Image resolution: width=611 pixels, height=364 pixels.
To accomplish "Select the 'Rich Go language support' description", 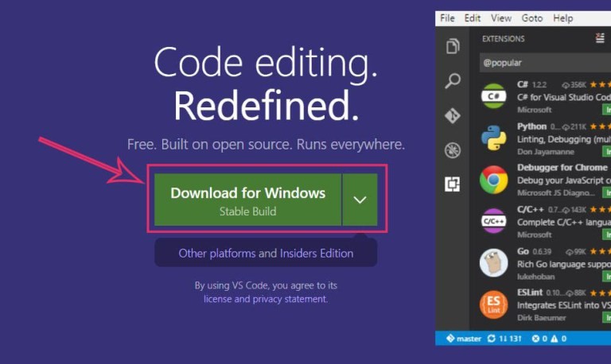I will tap(564, 265).
